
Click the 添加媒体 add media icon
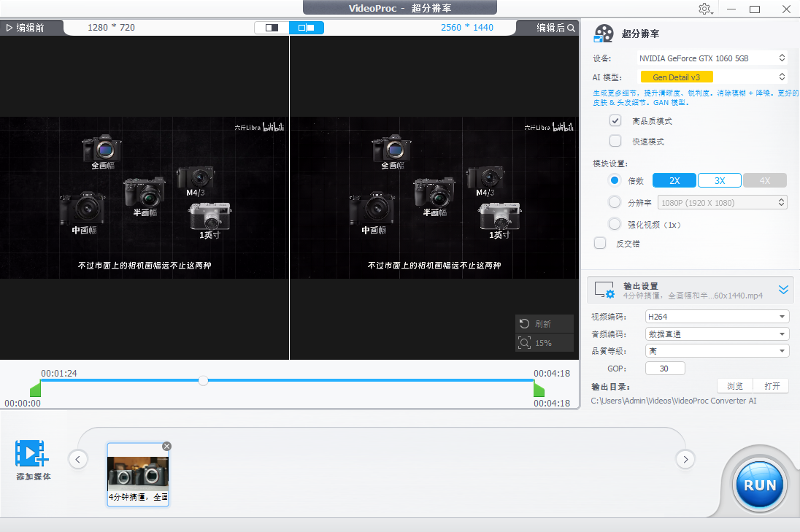tap(31, 456)
